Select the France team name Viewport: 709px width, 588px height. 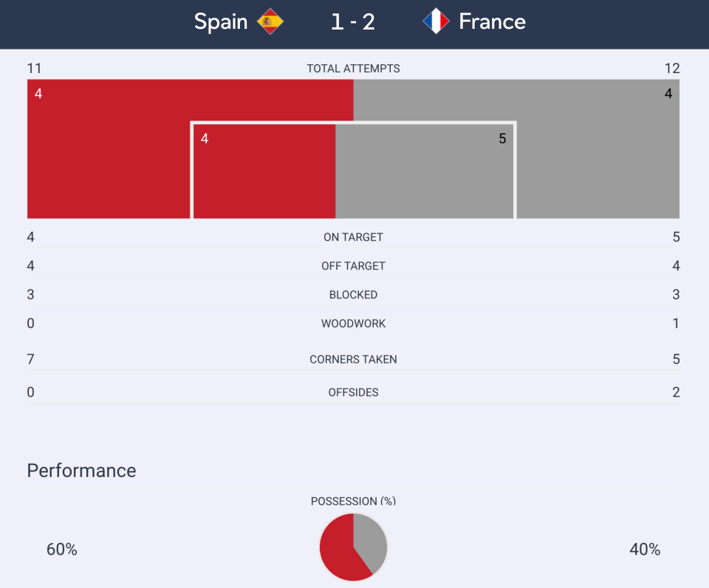(x=493, y=21)
